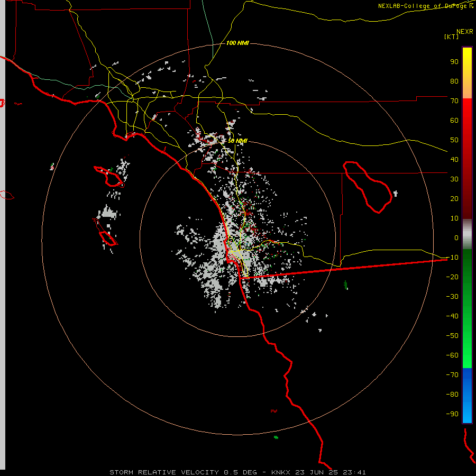Click the 50 NMI range ring label
Image resolution: width=476 pixels, height=476 pixels.
(x=237, y=141)
